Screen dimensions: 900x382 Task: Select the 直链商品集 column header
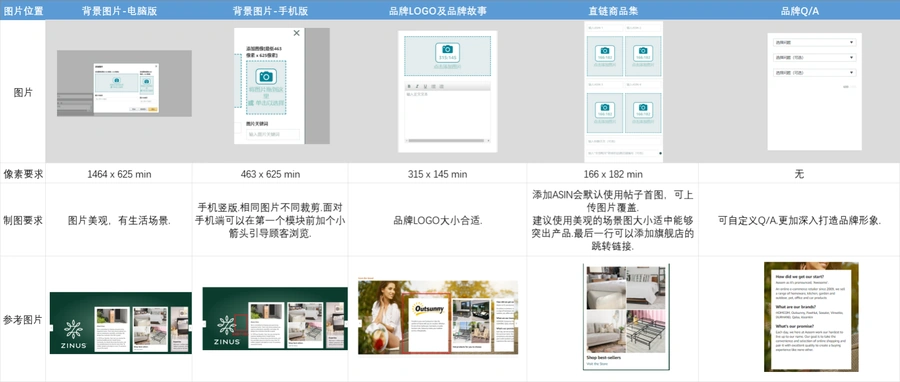pyautogui.click(x=613, y=10)
